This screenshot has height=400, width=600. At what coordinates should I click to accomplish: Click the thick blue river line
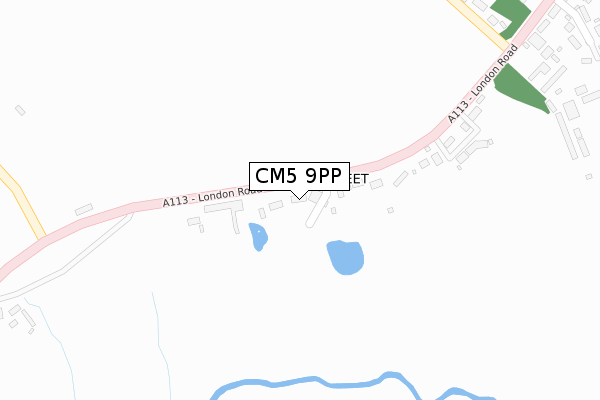[344, 383]
